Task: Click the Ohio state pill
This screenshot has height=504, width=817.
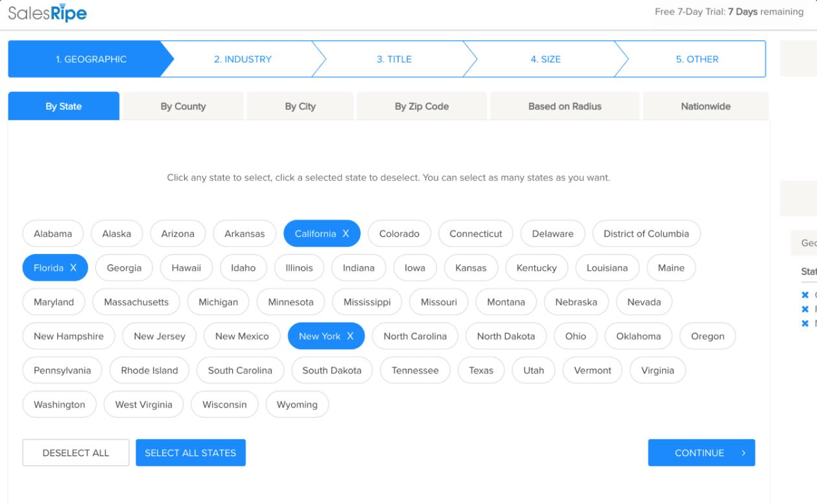Action: (x=576, y=336)
